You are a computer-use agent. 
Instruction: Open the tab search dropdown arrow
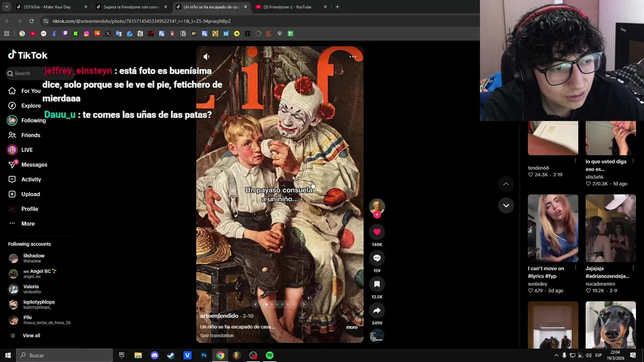tap(6, 7)
